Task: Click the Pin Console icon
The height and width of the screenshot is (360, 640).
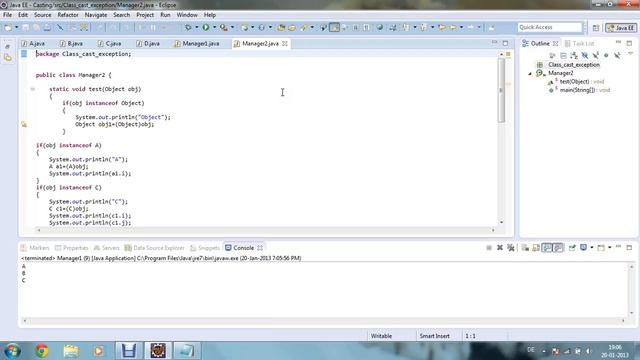Action: pyautogui.click(x=572, y=248)
